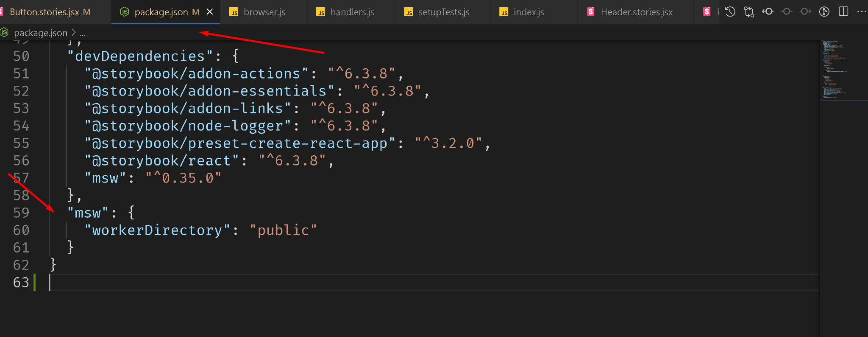
Task: Open the Header.stories.jsx tab
Action: [x=636, y=12]
